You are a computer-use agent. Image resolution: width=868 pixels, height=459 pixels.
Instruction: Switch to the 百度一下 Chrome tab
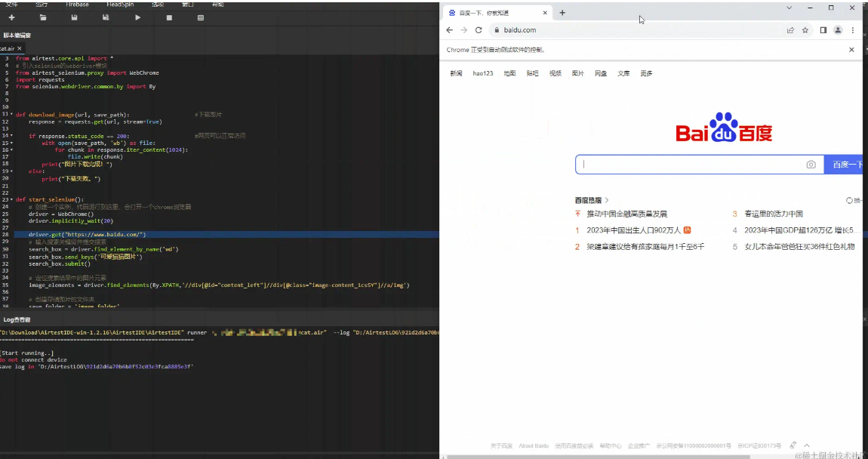pos(497,13)
